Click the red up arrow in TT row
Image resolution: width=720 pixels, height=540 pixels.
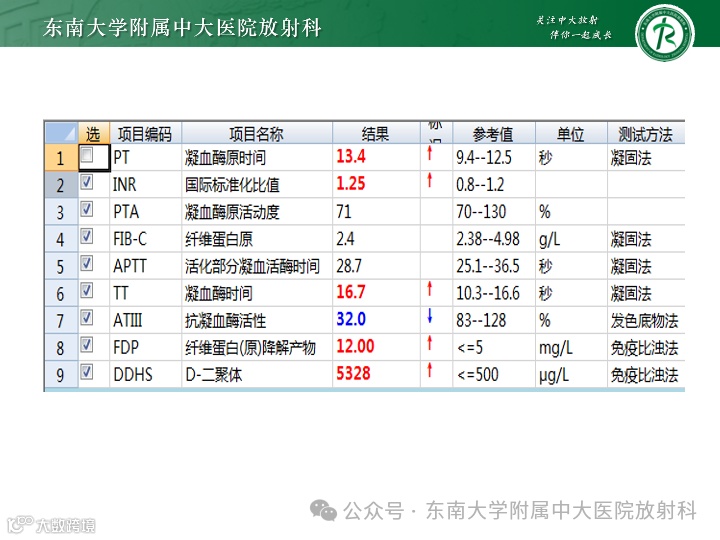coord(430,288)
